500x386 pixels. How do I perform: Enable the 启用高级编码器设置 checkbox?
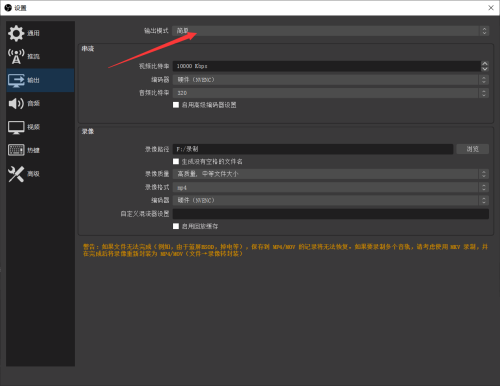pyautogui.click(x=176, y=105)
